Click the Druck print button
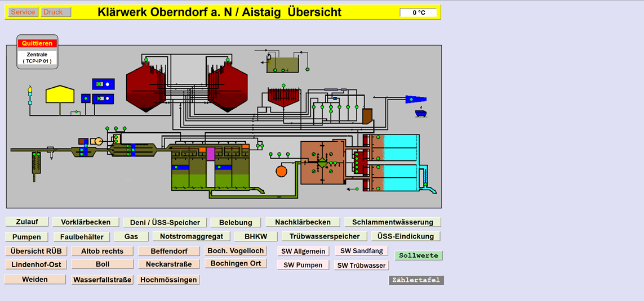Screen dimensions: 644x301 click(x=56, y=12)
